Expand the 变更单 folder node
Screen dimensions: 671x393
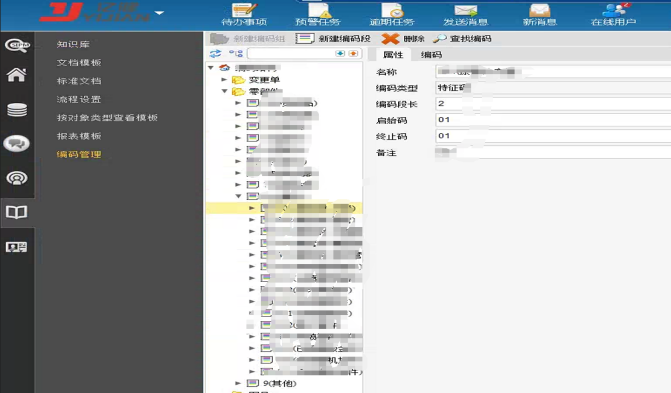[x=224, y=80]
